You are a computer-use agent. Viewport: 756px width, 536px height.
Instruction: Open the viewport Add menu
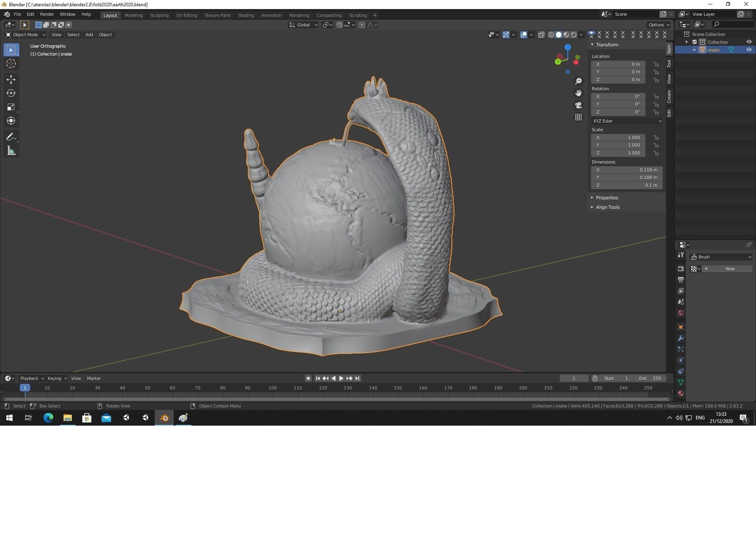point(89,35)
